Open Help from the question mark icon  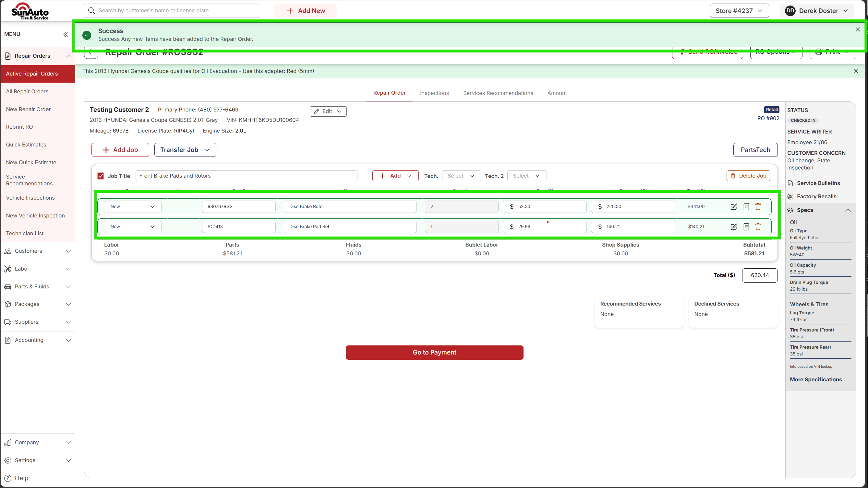8,478
